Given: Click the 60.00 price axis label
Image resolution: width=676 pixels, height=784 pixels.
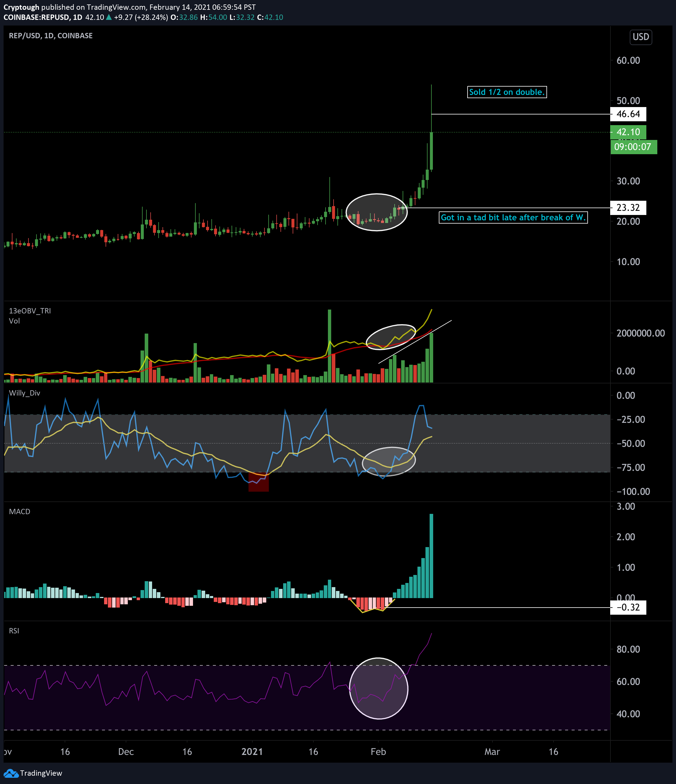Looking at the screenshot, I should 628,60.
